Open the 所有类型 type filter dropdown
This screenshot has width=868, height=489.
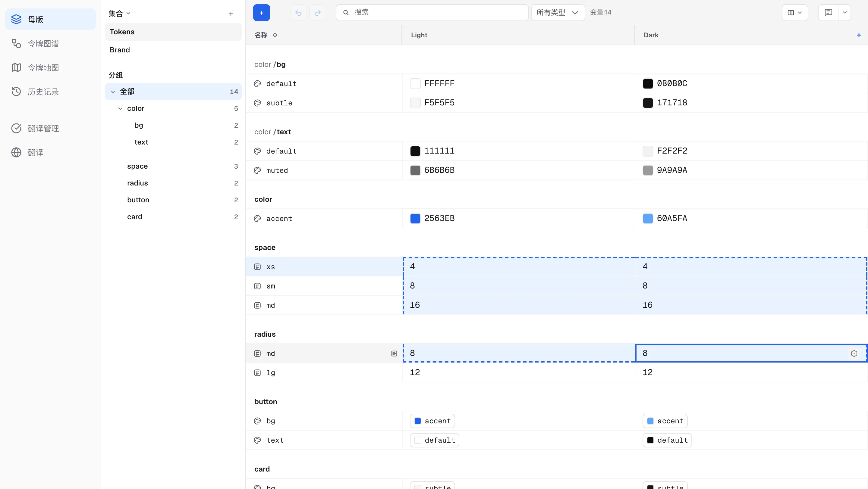(558, 12)
